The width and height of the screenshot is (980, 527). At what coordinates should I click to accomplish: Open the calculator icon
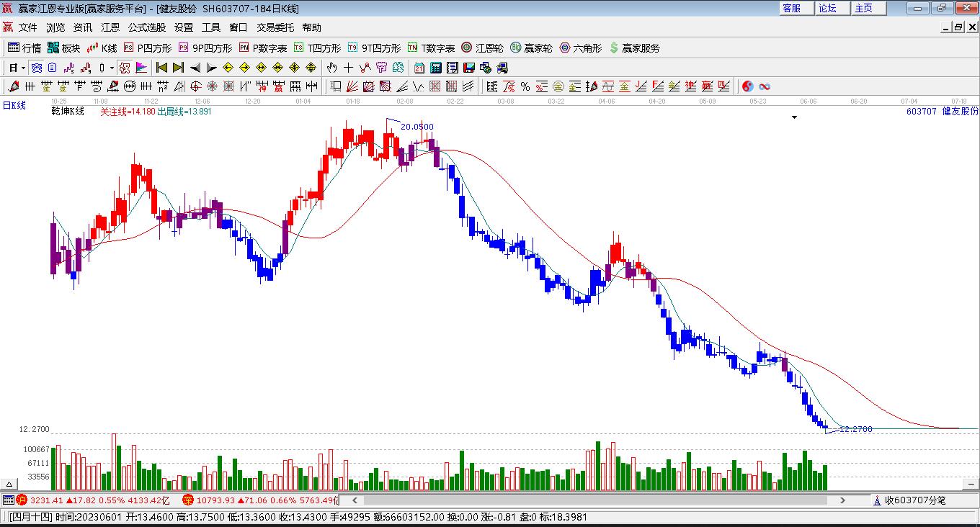coord(436,68)
